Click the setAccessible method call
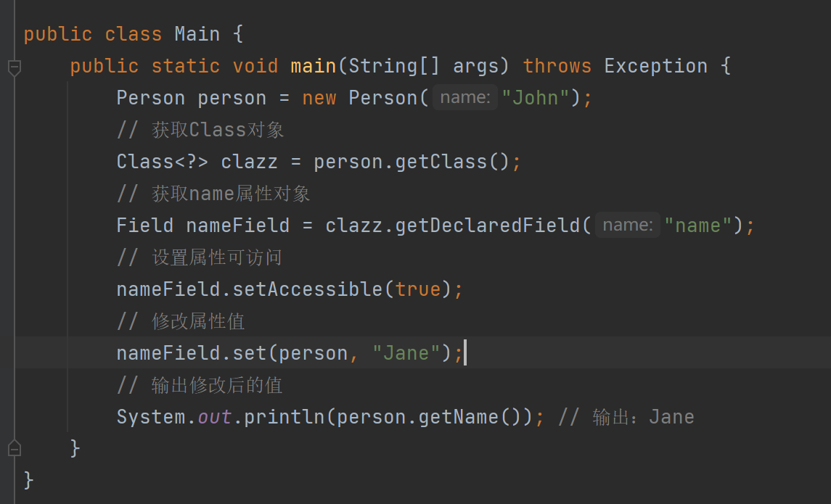Image resolution: width=831 pixels, height=504 pixels. (x=313, y=289)
